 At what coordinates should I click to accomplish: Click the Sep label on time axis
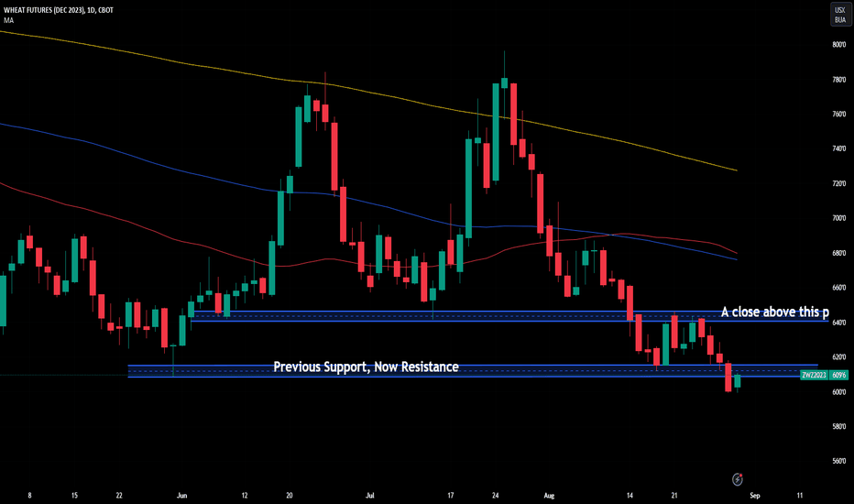754,495
